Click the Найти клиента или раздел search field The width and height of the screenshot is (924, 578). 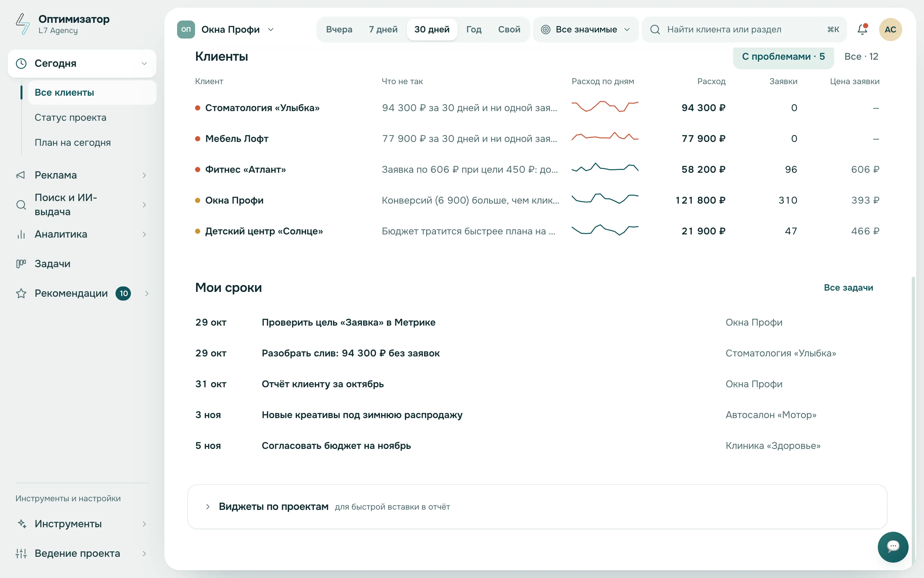pyautogui.click(x=744, y=30)
